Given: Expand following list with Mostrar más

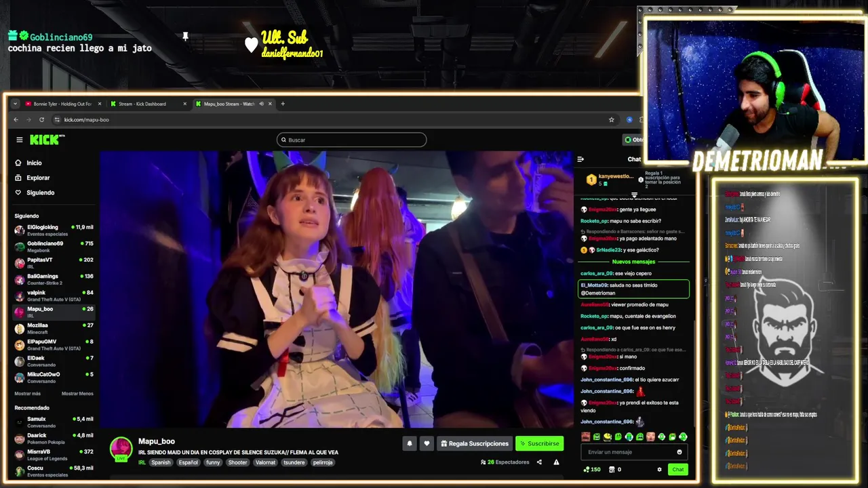Looking at the screenshot, I should tap(27, 393).
